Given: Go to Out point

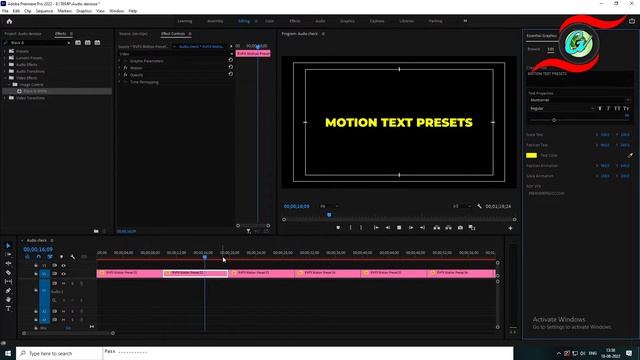Looking at the screenshot, I should pos(422,228).
